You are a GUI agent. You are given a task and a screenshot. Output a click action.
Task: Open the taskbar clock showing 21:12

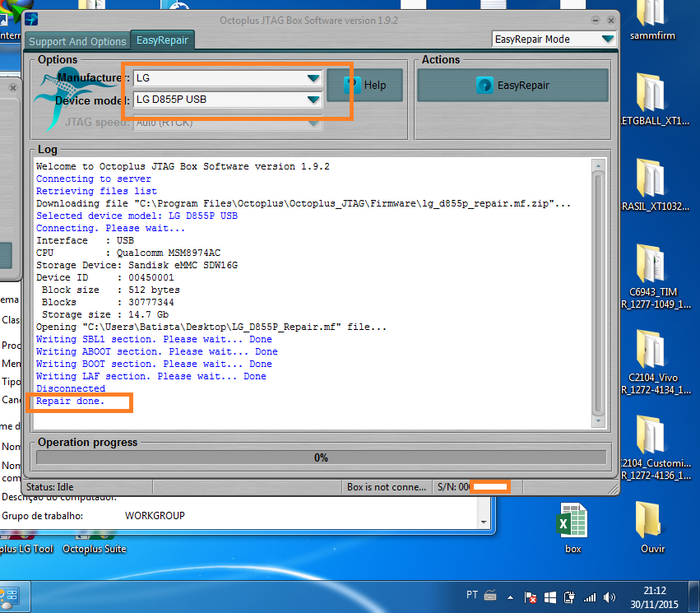tap(654, 597)
